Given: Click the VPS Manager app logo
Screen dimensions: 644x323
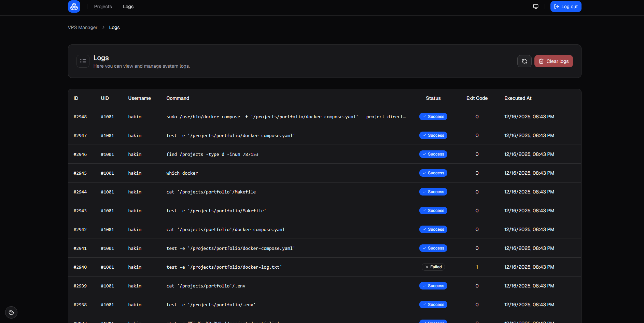Looking at the screenshot, I should pyautogui.click(x=74, y=6).
